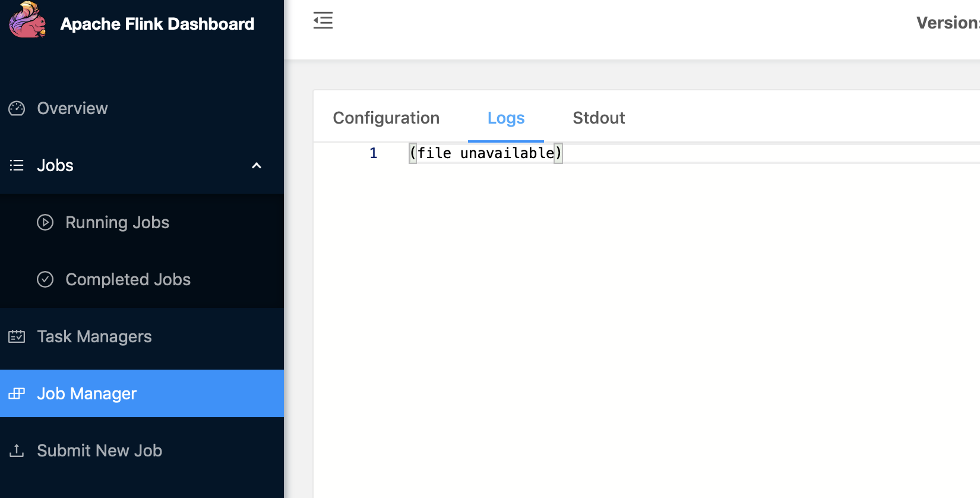
Task: Collapse the Jobs submenu chevron
Action: 257,165
